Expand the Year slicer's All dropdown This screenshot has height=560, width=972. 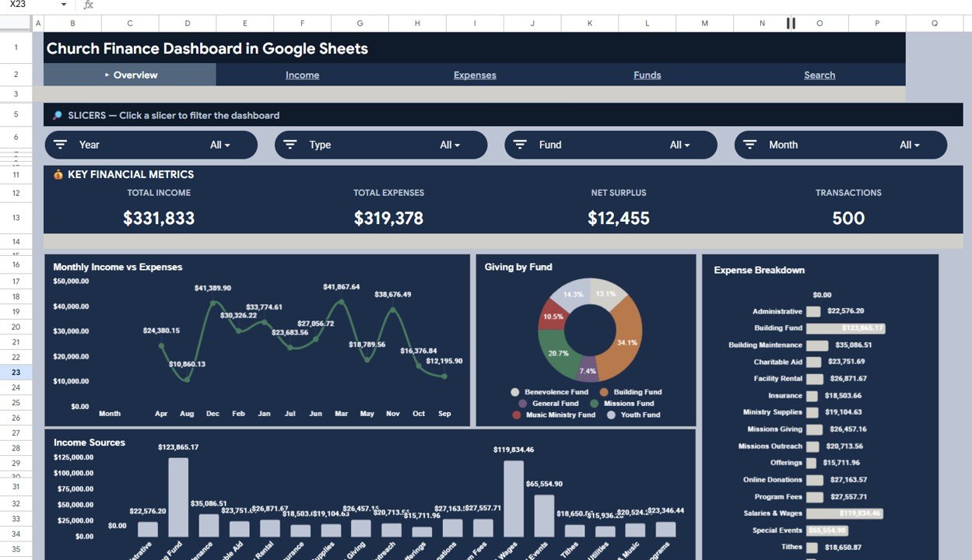[x=220, y=145]
